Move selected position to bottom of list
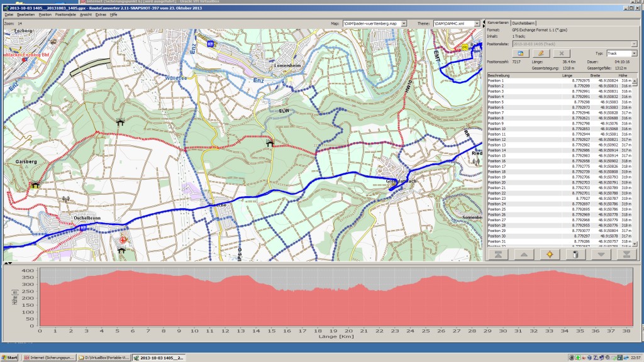This screenshot has height=362, width=644. (626, 254)
